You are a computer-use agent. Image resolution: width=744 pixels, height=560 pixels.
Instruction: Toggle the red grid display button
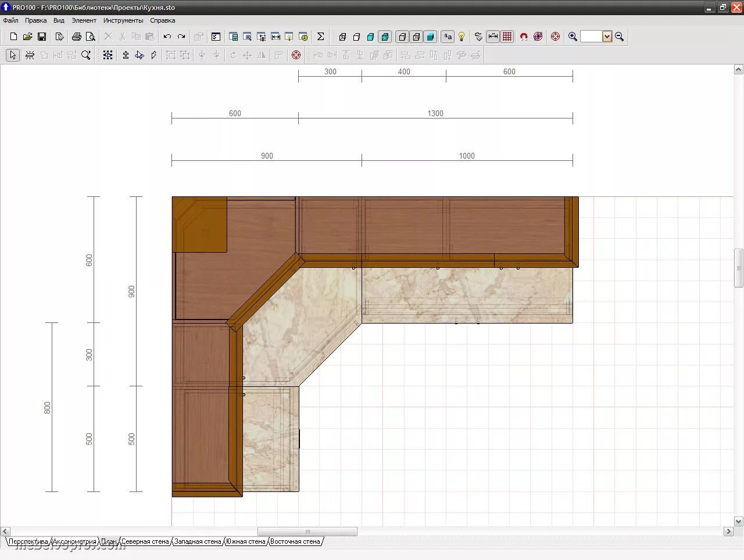click(507, 37)
